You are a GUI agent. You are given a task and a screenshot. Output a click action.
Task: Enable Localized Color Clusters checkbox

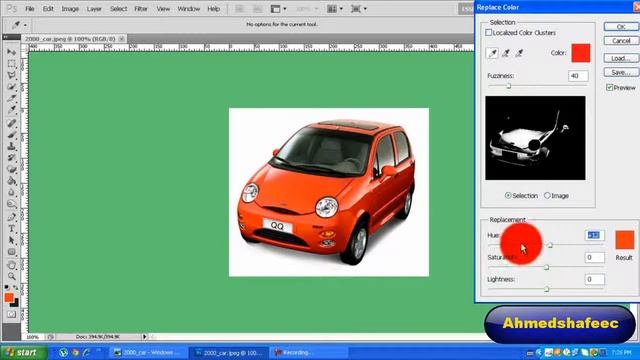[489, 33]
